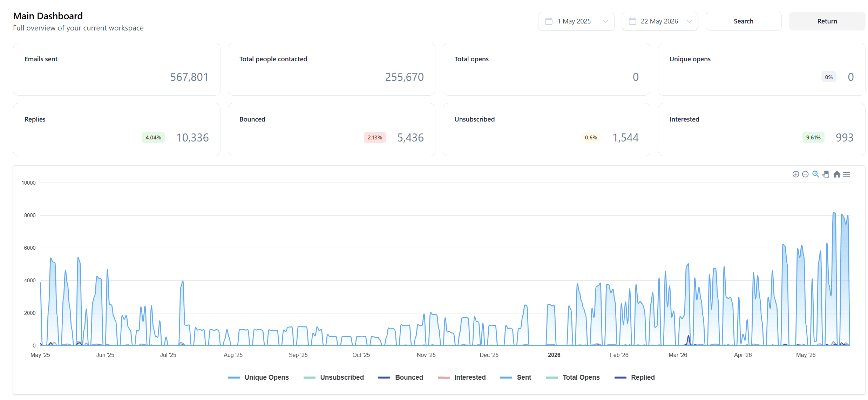
Task: Open the end date picker field
Action: [660, 21]
